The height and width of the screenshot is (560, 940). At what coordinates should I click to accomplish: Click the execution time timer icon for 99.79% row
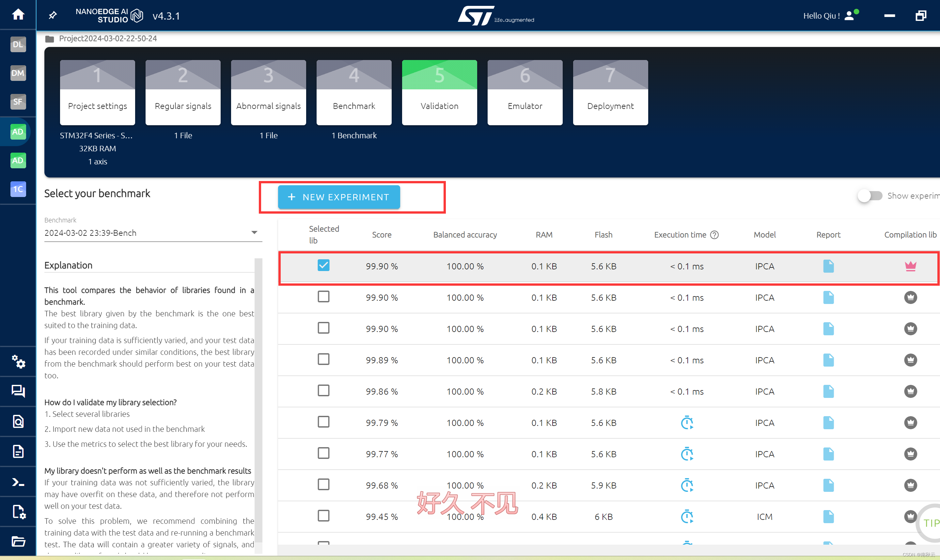(x=687, y=423)
